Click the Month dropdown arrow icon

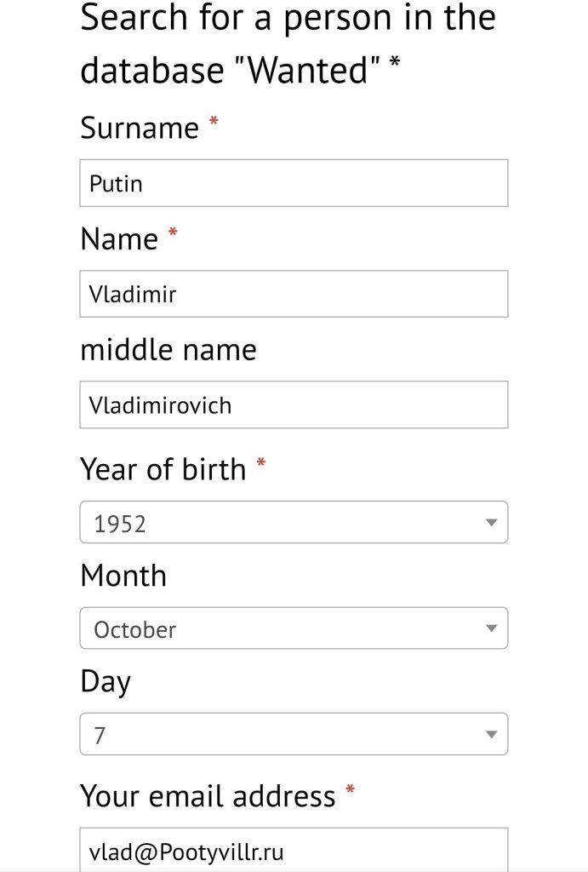[491, 628]
